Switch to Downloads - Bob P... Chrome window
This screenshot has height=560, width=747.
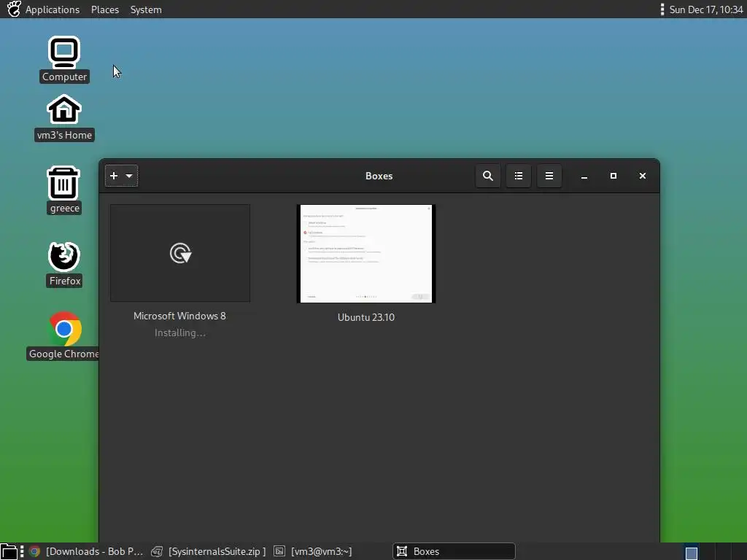86,551
